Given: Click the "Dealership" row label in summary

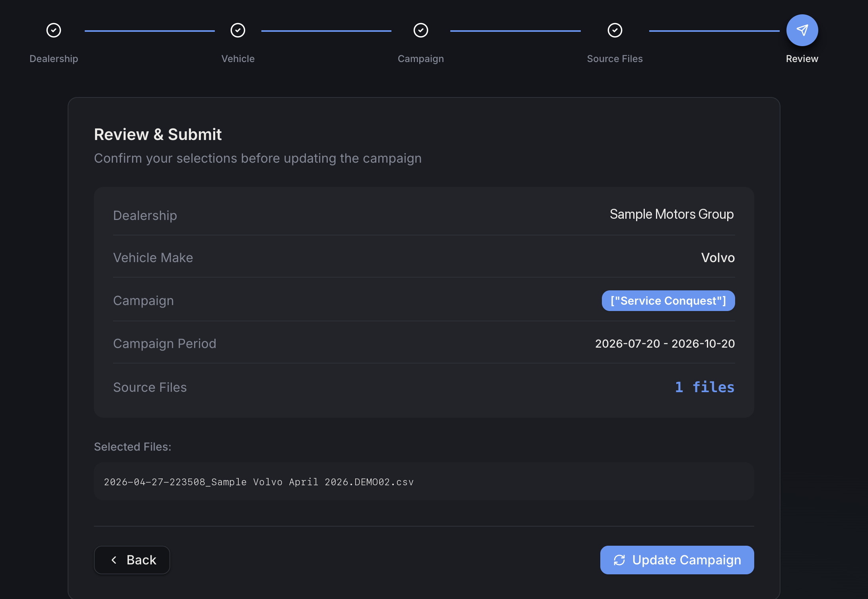Looking at the screenshot, I should [145, 216].
